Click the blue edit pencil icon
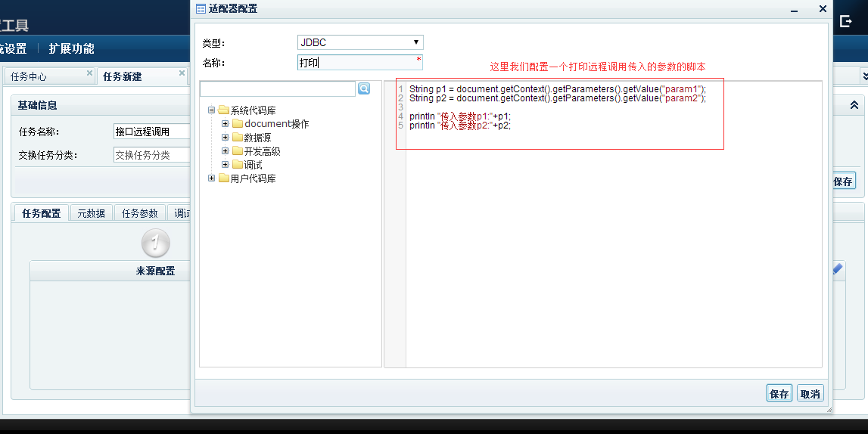Image resolution: width=868 pixels, height=434 pixels. click(x=838, y=268)
